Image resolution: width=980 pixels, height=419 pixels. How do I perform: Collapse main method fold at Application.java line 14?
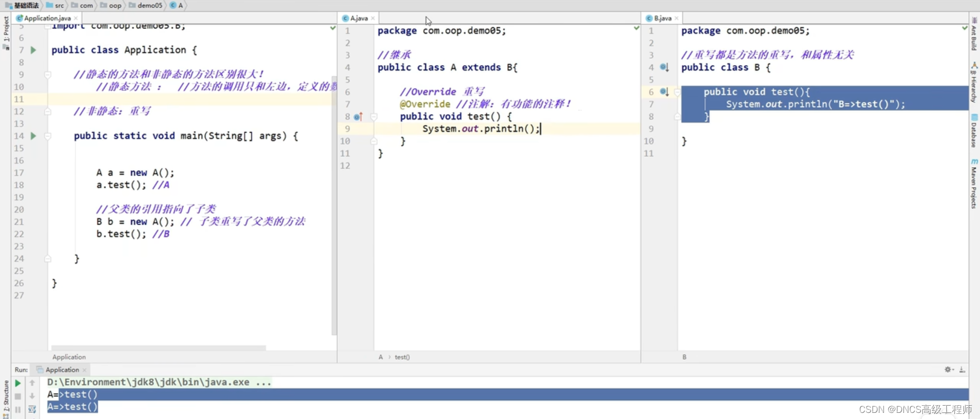(47, 136)
